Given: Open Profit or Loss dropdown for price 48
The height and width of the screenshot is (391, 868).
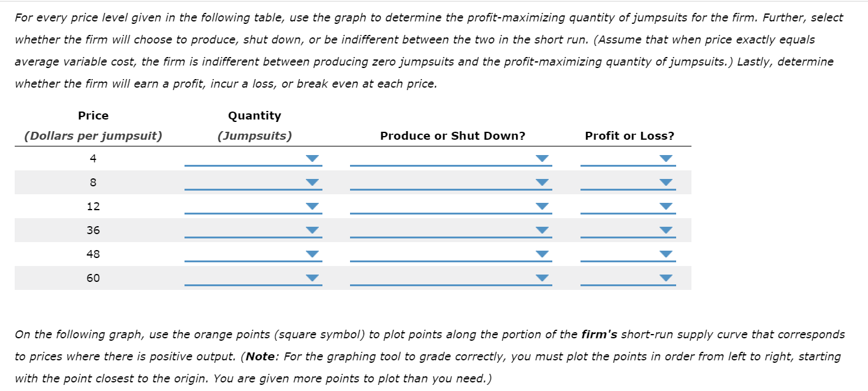Looking at the screenshot, I should click(x=665, y=253).
